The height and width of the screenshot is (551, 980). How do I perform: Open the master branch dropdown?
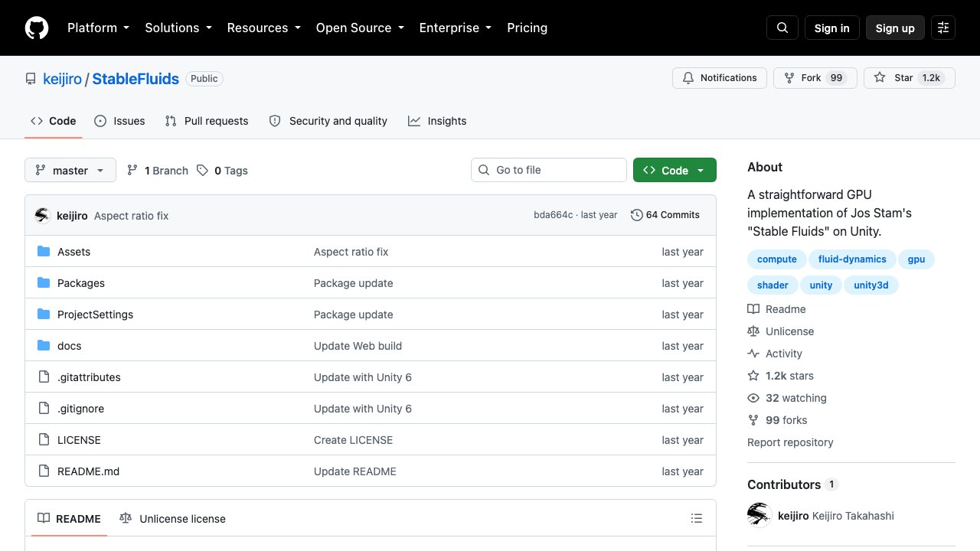pyautogui.click(x=70, y=170)
